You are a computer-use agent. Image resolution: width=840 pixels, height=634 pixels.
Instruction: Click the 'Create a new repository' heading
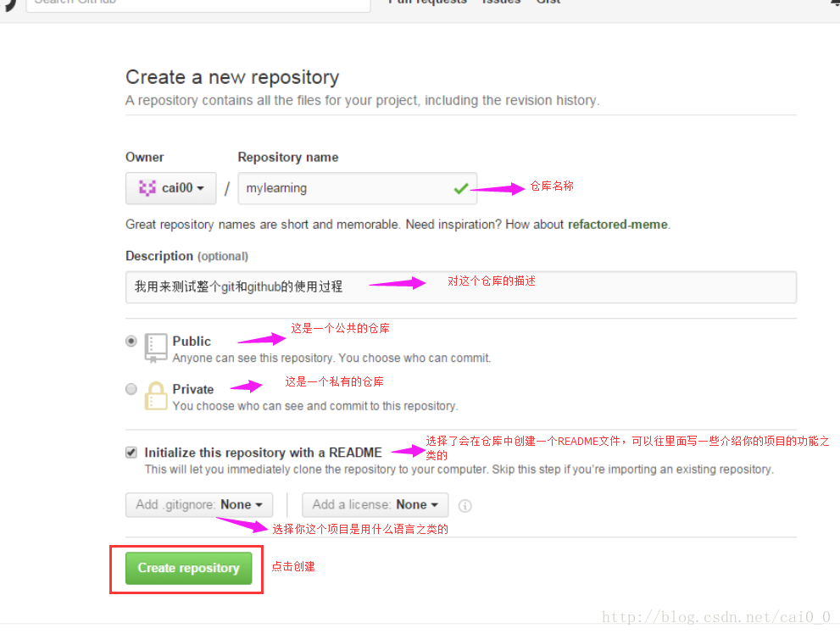point(232,77)
